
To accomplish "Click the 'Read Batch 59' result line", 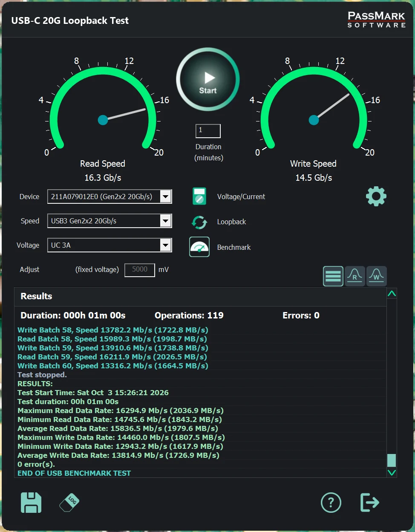I will (112, 357).
